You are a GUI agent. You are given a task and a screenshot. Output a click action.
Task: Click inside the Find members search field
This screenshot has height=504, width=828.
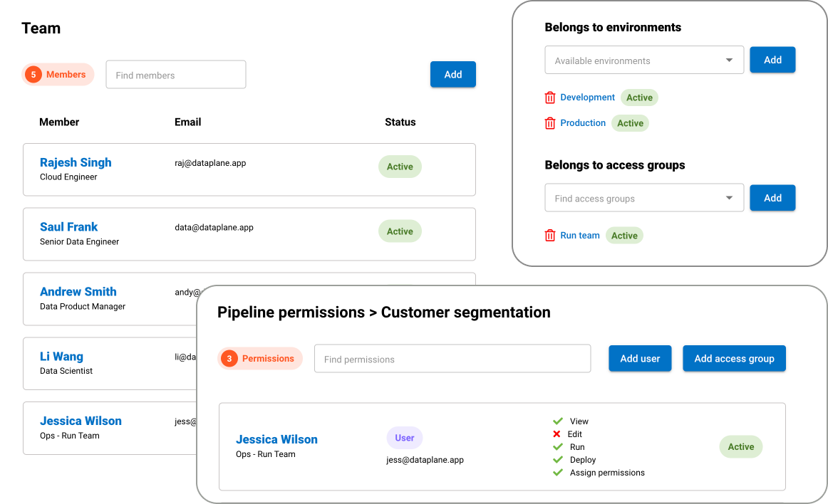pyautogui.click(x=175, y=74)
